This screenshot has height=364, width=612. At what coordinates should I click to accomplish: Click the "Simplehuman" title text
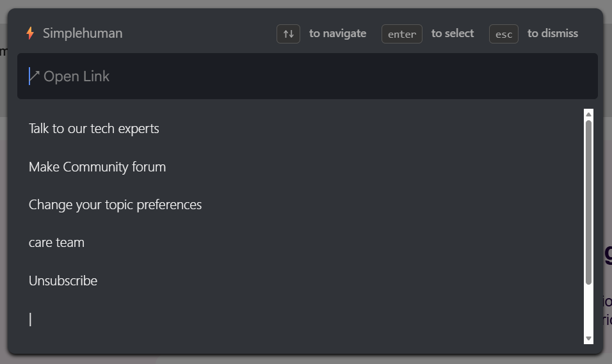point(83,33)
